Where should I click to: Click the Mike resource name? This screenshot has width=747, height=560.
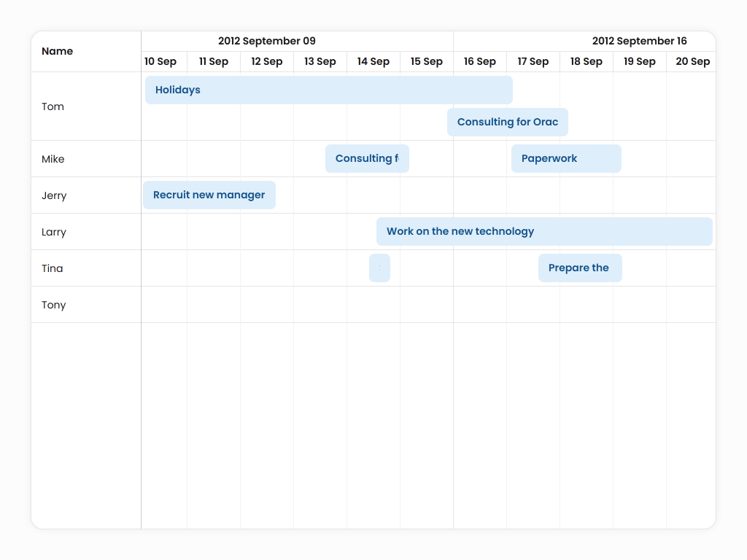[53, 159]
